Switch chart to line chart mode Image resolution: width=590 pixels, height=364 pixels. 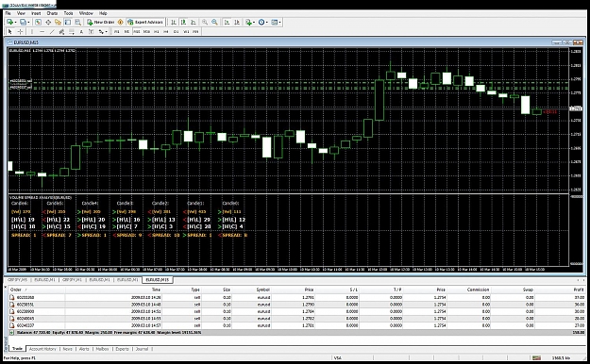click(x=193, y=23)
